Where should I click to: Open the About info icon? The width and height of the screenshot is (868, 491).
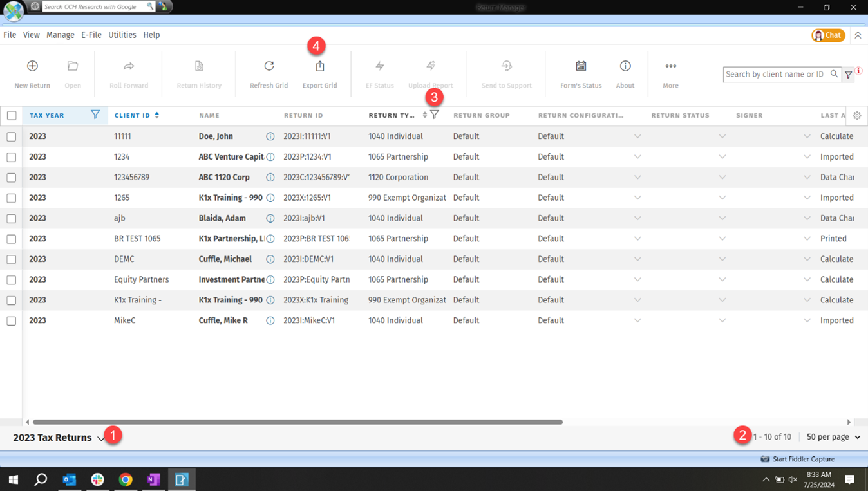point(625,66)
